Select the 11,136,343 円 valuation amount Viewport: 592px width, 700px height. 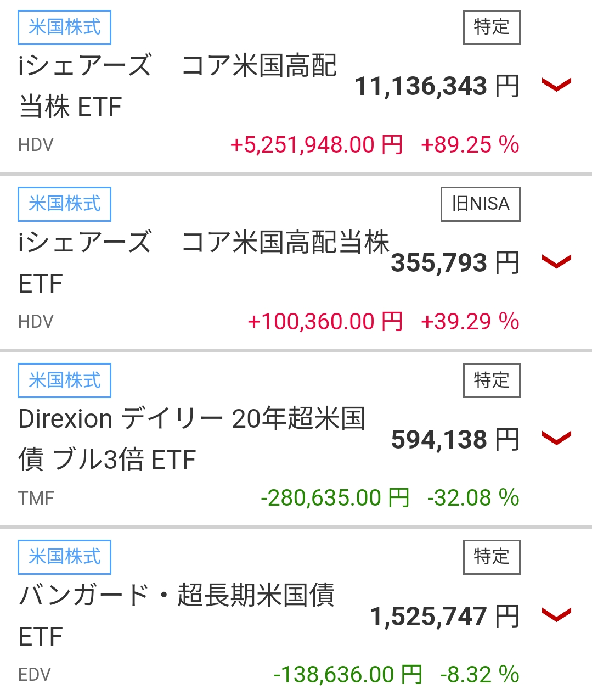click(437, 86)
